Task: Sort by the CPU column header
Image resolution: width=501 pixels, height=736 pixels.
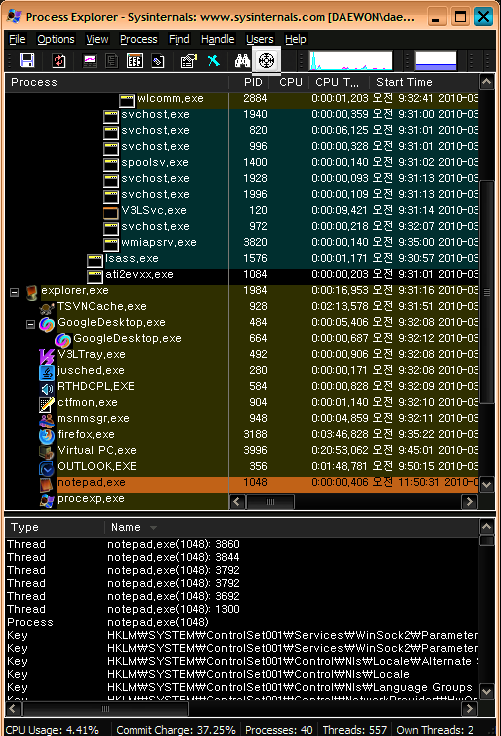Action: coord(289,82)
